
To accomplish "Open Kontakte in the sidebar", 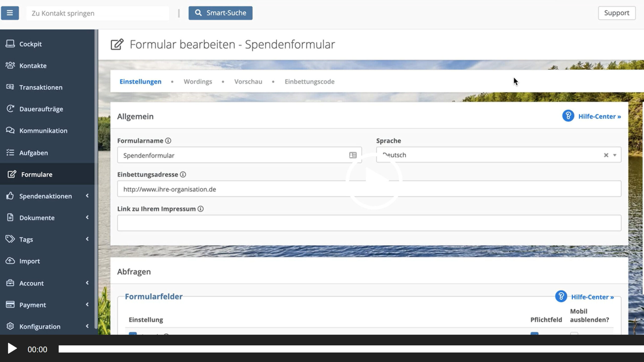I will pos(33,66).
